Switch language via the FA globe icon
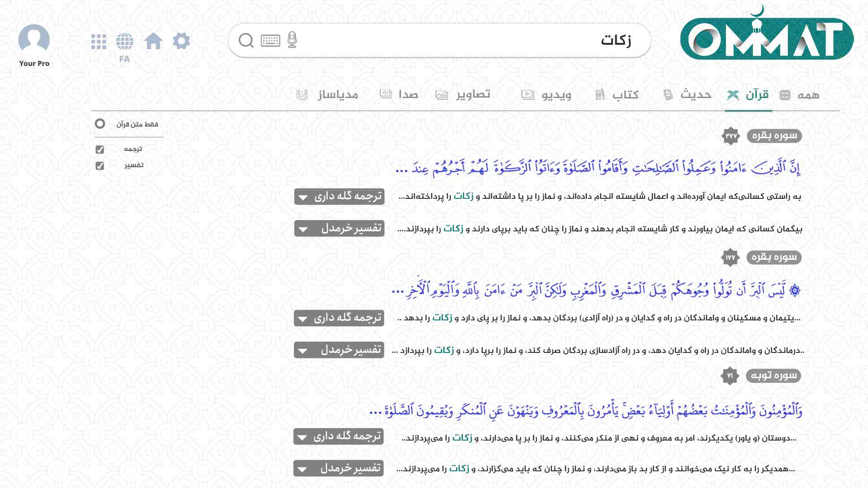This screenshot has height=488, width=868. (124, 40)
